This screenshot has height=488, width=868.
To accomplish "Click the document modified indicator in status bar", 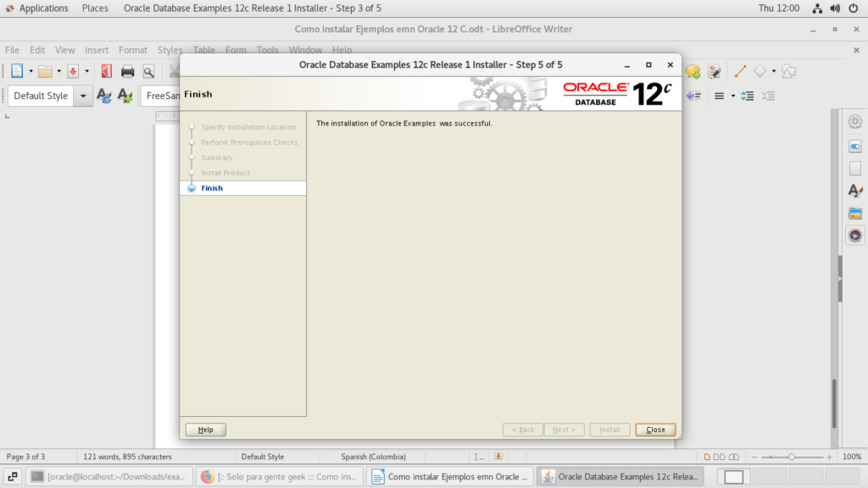I will [x=498, y=457].
